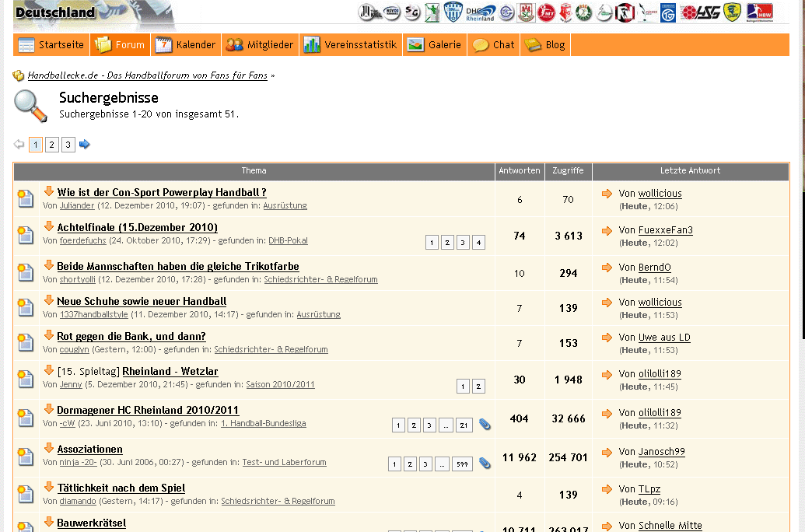
Task: Click first-unread arrow beside Assoziationen thread
Action: pyautogui.click(x=49, y=448)
